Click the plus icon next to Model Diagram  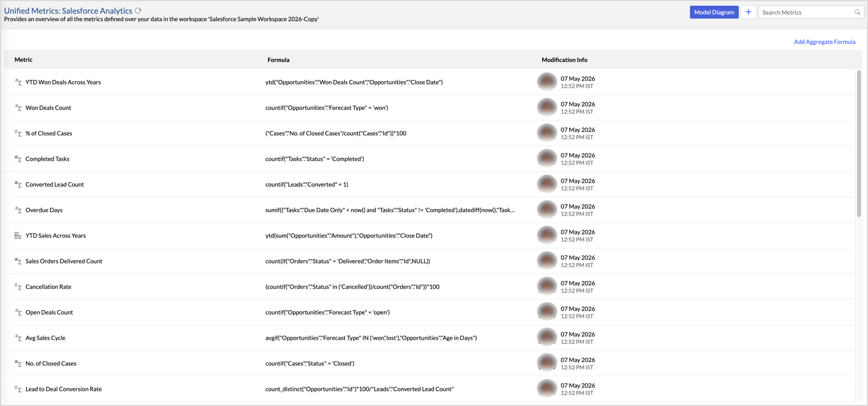pyautogui.click(x=748, y=12)
